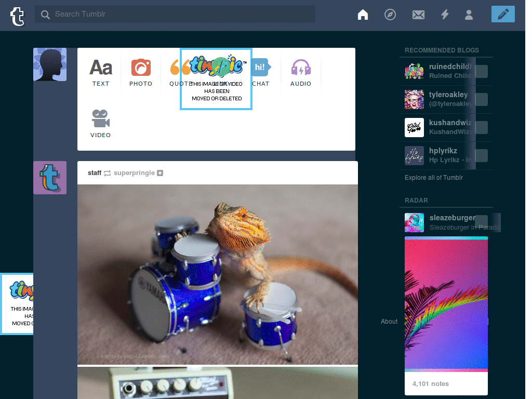The image size is (532, 399).
Task: Create a new Video post
Action: (x=100, y=124)
